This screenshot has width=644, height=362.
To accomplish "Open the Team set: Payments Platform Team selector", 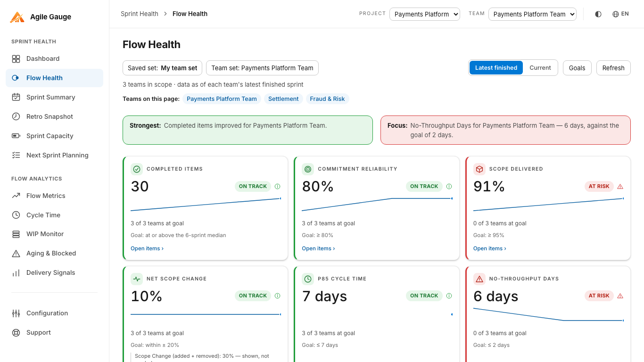I will pyautogui.click(x=262, y=68).
